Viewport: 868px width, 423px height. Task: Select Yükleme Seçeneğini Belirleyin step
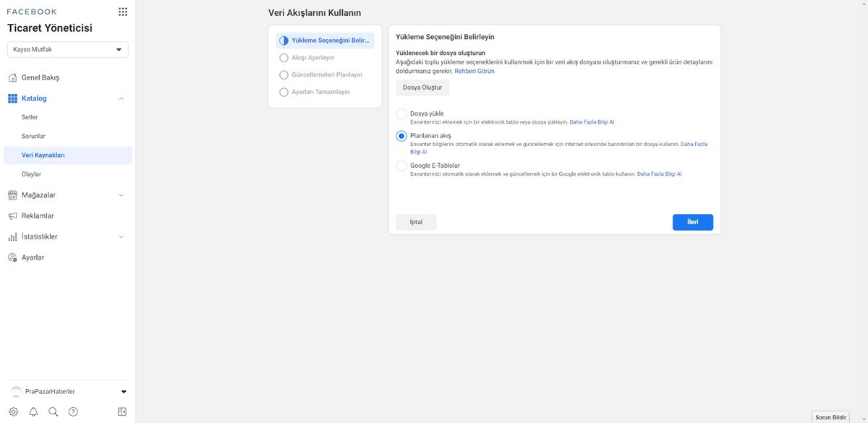tap(325, 40)
